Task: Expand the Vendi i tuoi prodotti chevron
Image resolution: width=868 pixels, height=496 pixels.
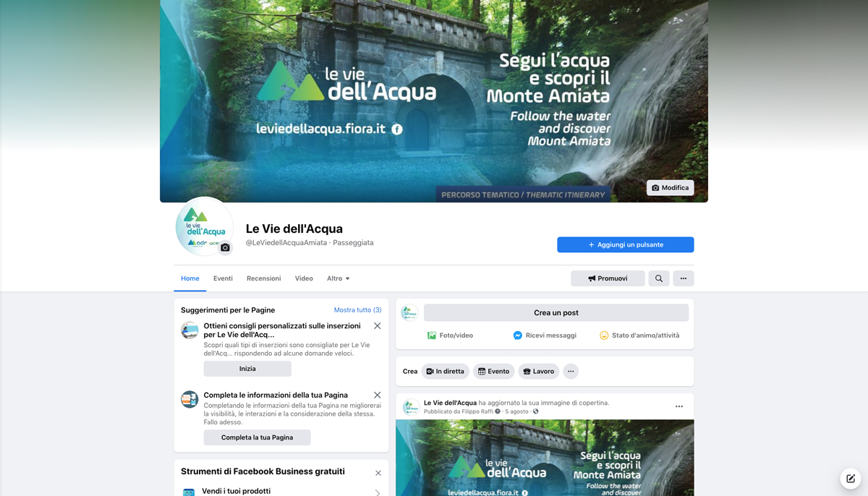Action: (x=378, y=492)
